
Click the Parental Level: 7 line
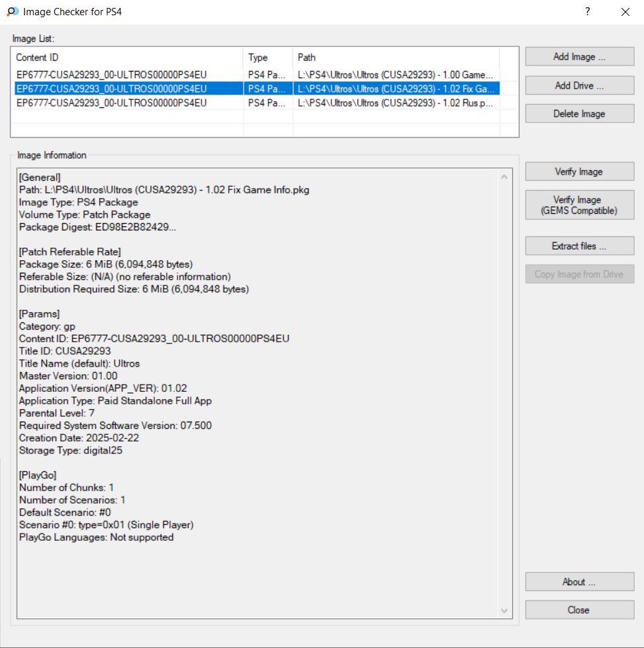coord(57,413)
